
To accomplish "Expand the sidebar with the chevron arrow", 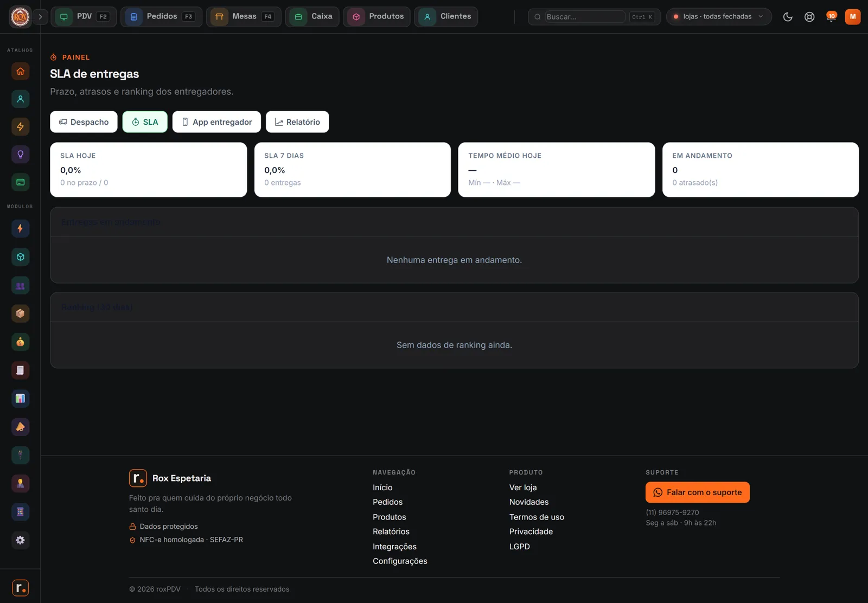I will tap(40, 17).
